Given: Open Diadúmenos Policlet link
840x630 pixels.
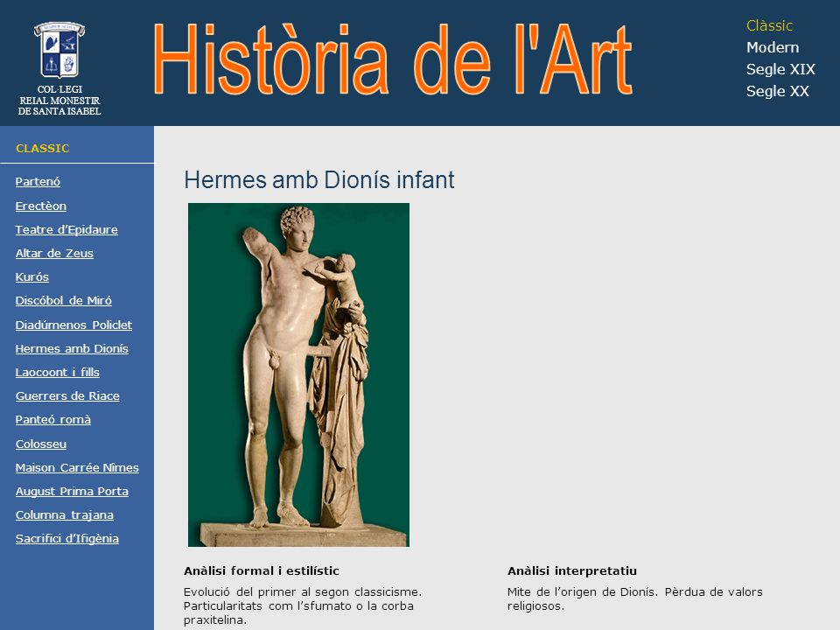Looking at the screenshot, I should click(x=73, y=325).
